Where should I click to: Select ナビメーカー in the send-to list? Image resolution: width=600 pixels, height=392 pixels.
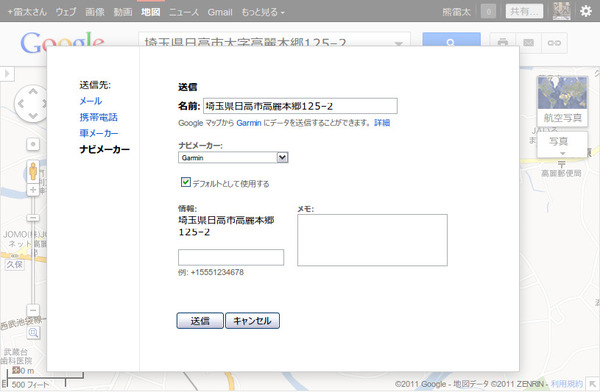[x=104, y=149]
